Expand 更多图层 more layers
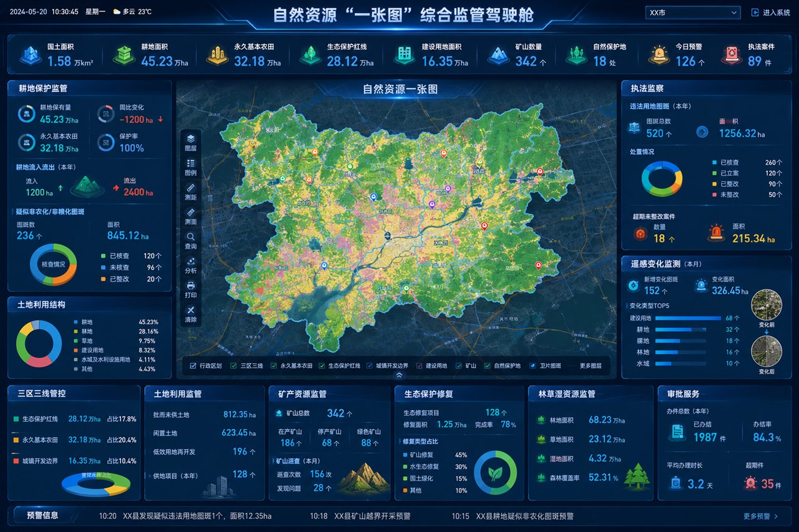The width and height of the screenshot is (799, 532). click(591, 365)
